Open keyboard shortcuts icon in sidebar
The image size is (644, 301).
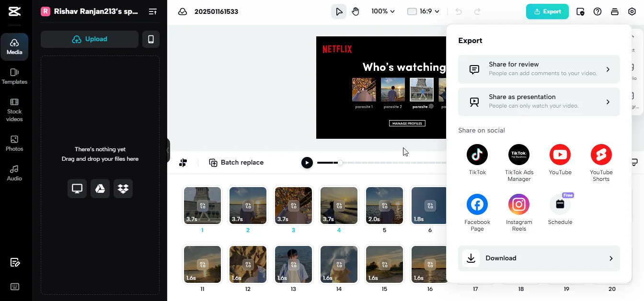[x=15, y=287]
